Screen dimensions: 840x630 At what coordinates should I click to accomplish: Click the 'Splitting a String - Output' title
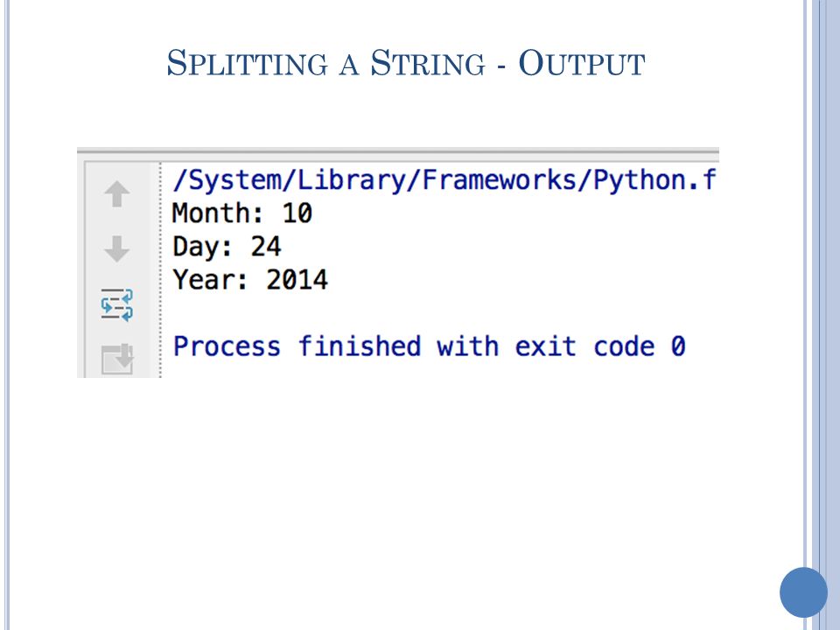coord(405,63)
